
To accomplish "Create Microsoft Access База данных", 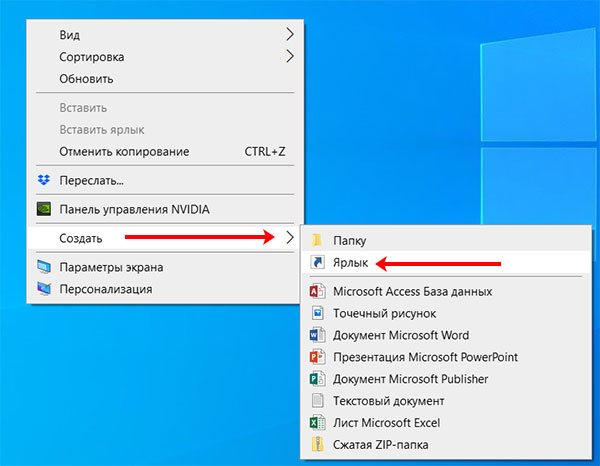I will coord(446,291).
